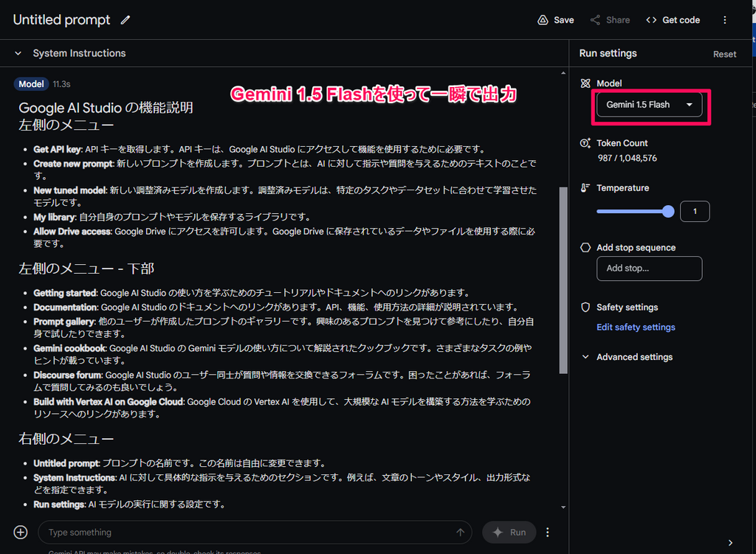The image size is (756, 554).
Task: Click the scrollbar down arrow
Action: coord(563,508)
